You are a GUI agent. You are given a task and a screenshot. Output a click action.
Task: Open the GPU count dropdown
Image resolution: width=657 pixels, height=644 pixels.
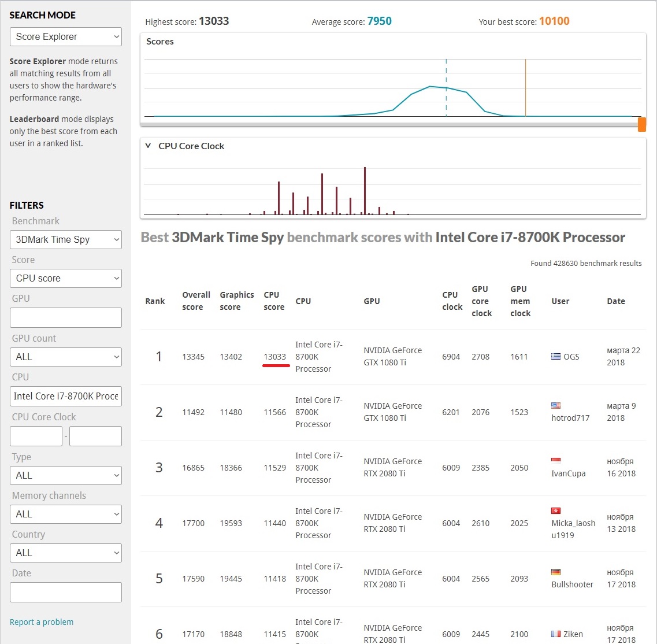click(66, 357)
